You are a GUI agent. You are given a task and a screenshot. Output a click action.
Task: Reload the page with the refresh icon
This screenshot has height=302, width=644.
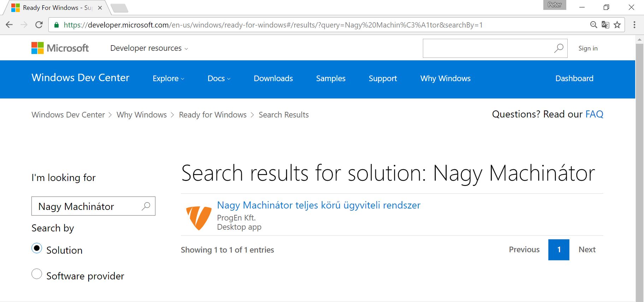pyautogui.click(x=39, y=25)
